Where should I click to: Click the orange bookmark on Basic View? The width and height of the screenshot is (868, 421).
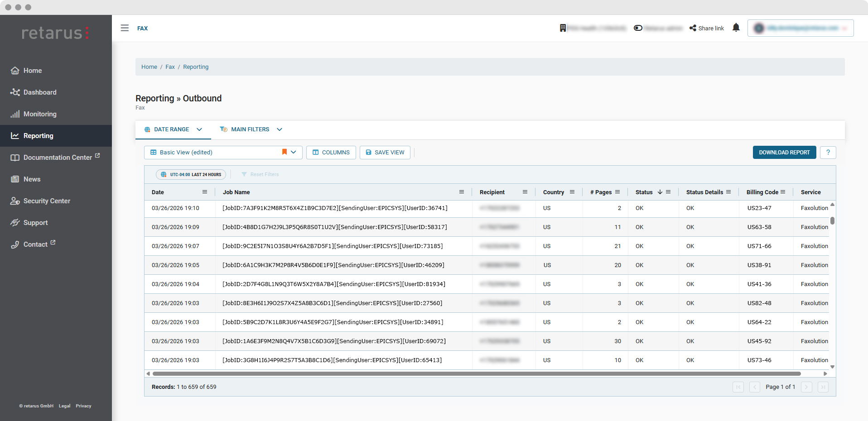pyautogui.click(x=285, y=152)
